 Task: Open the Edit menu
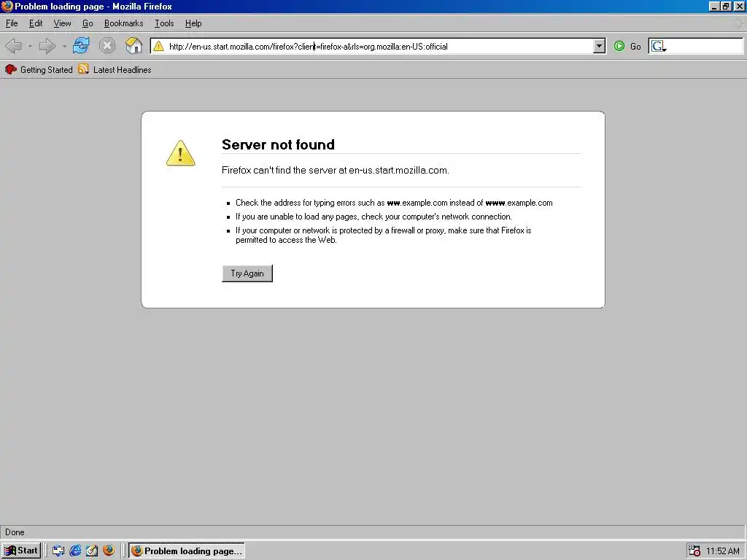click(x=36, y=23)
